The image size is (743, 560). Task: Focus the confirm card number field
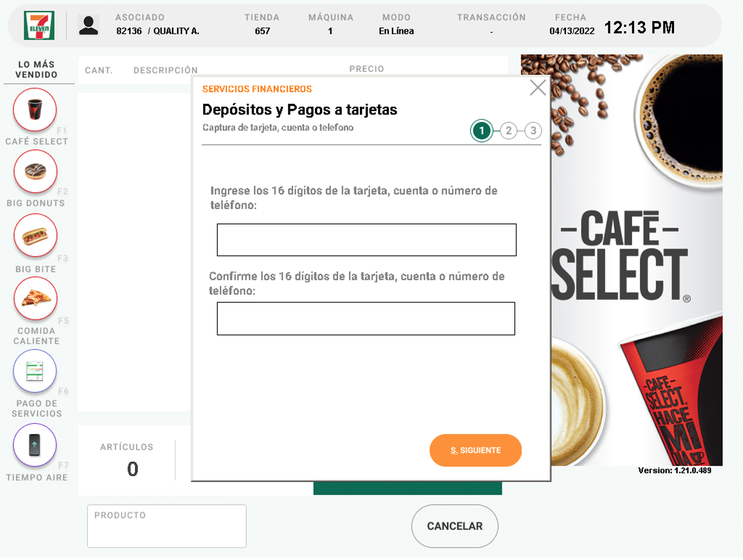coord(365,319)
